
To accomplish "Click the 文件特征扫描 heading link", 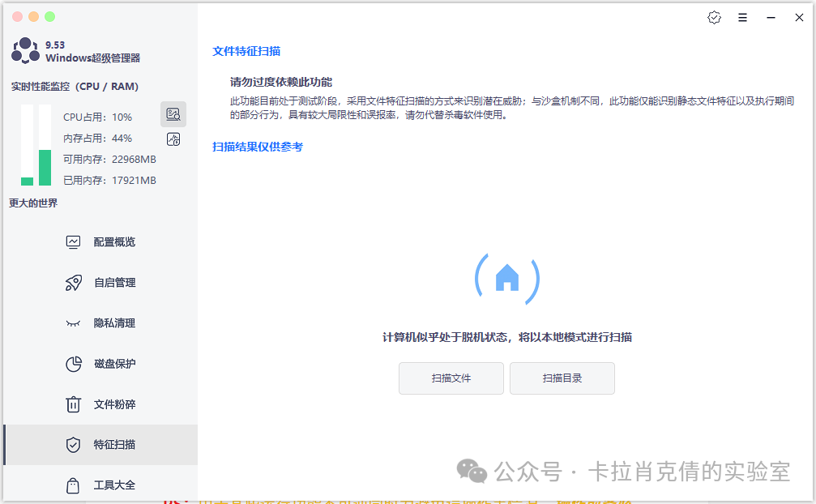I will [x=246, y=51].
